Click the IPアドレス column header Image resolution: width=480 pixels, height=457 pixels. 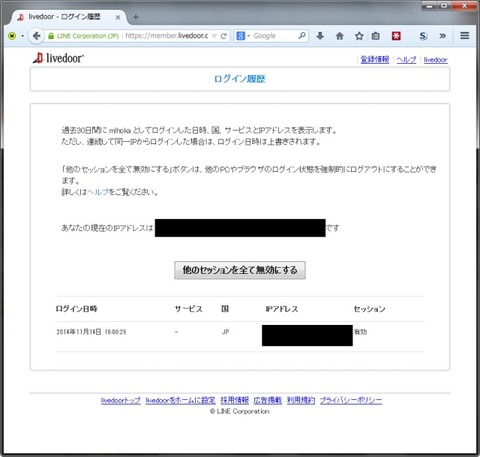click(x=282, y=309)
